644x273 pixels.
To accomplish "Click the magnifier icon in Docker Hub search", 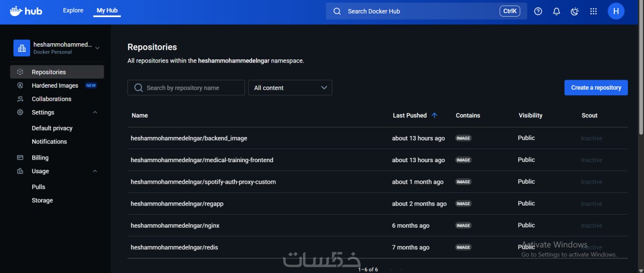I will (x=337, y=11).
